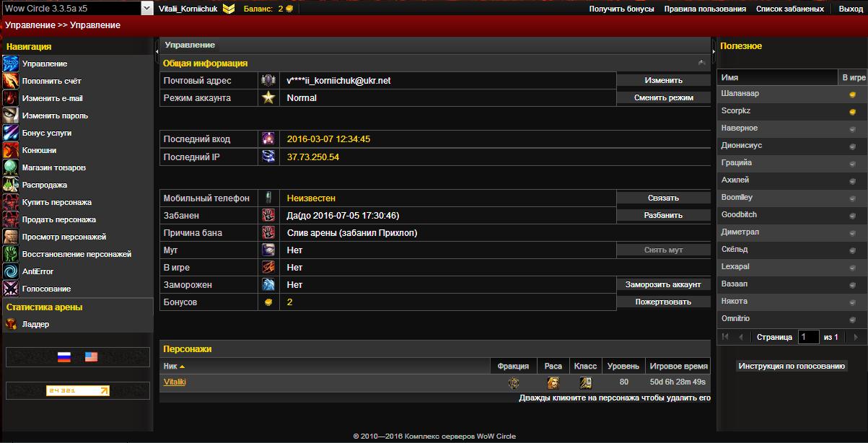Click the Конюшни navigation icon
868x443 pixels.
tap(10, 150)
